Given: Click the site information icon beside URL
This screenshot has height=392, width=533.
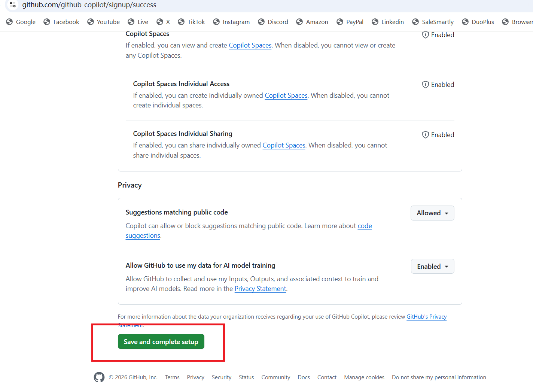Looking at the screenshot, I should click(13, 5).
